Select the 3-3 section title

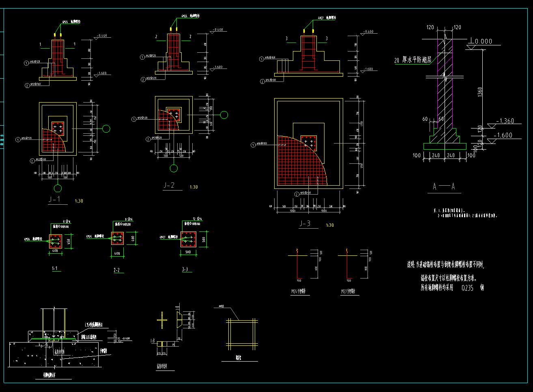185,270
